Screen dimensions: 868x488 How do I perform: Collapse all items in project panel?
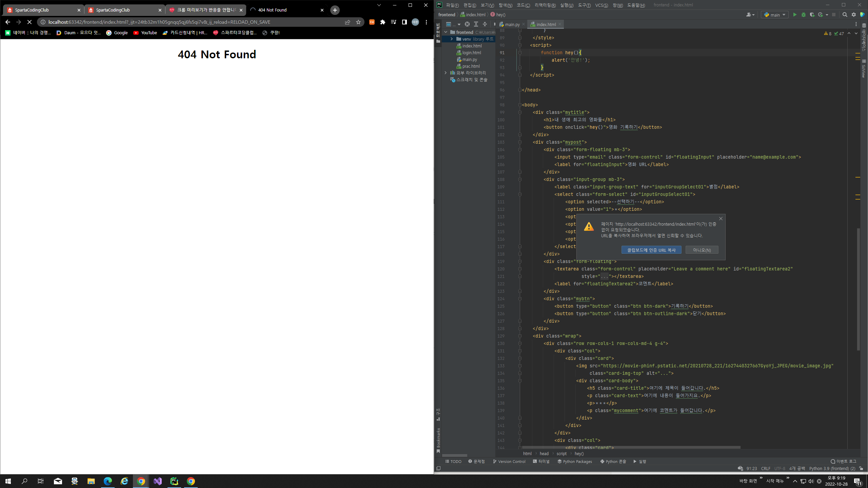click(485, 24)
